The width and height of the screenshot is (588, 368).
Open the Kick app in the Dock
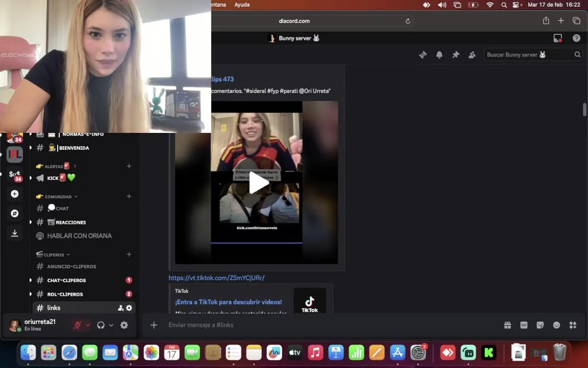coord(488,353)
